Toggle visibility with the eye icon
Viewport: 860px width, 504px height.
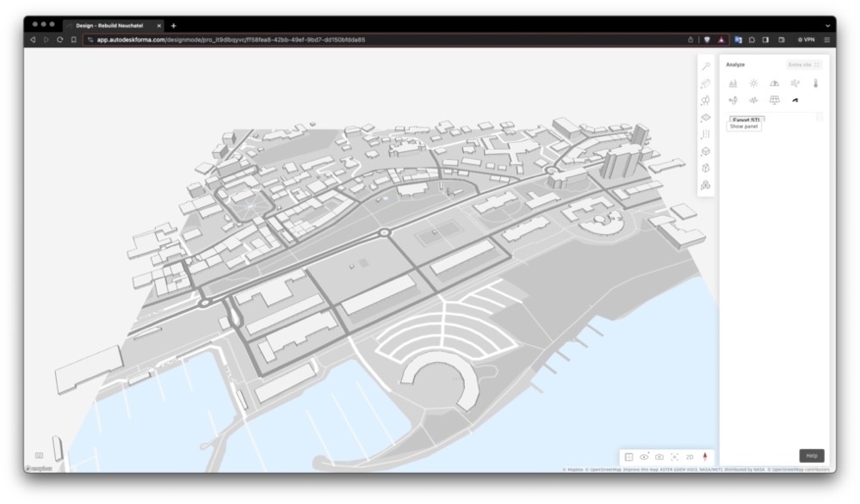pyautogui.click(x=644, y=457)
